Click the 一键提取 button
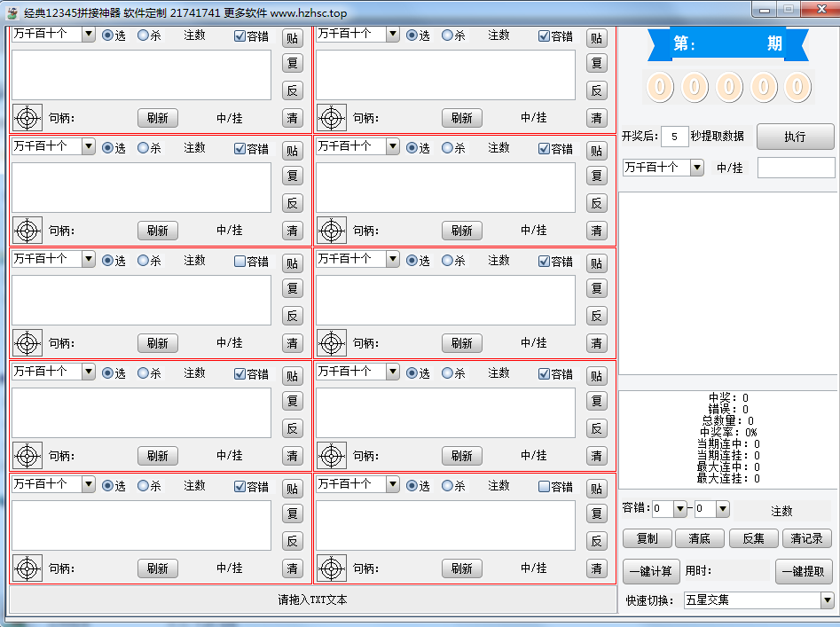840x627 pixels. pyautogui.click(x=804, y=571)
